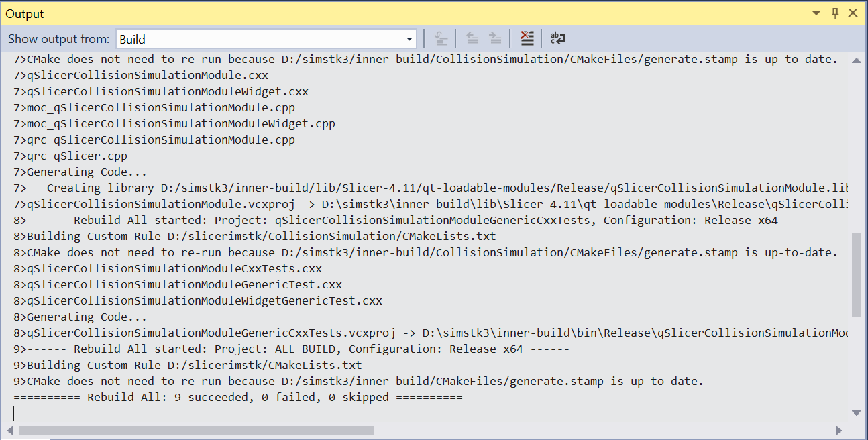The image size is (868, 440).
Task: Go to next message in output
Action: (x=495, y=39)
